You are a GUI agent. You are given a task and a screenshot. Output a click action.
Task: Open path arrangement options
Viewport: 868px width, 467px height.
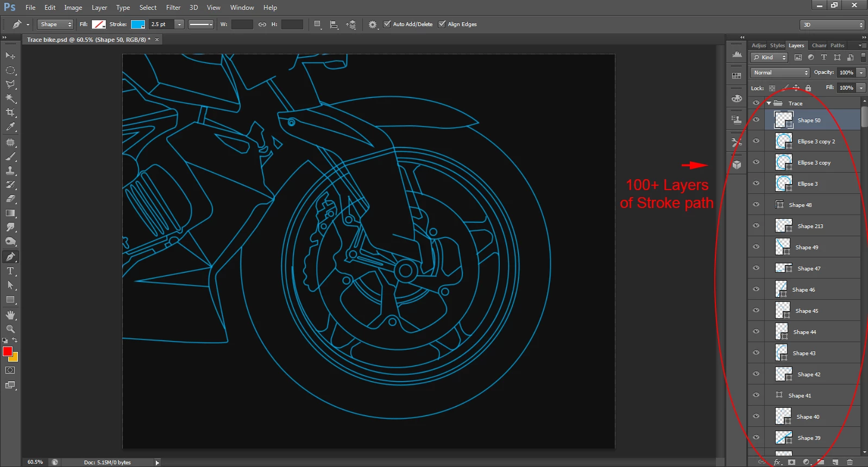[x=351, y=24]
